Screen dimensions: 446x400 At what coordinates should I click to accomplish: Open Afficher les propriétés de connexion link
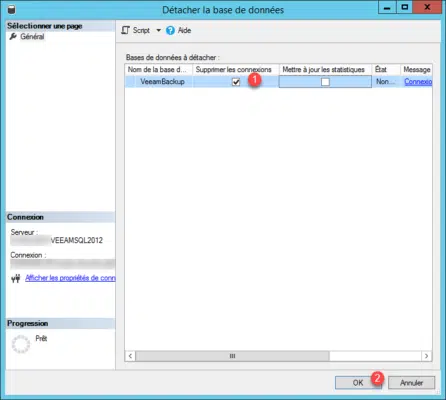pos(70,278)
